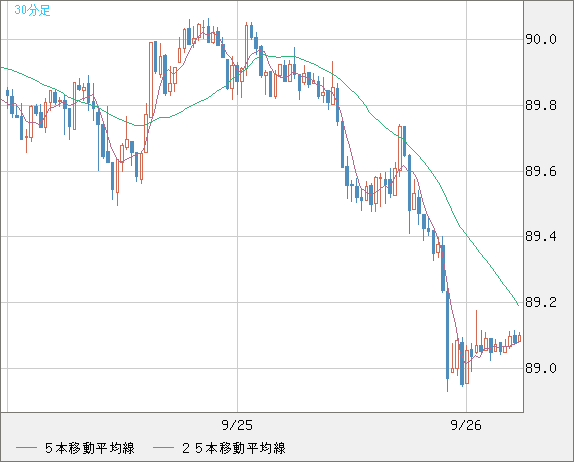Click the 89.2 price axis label

click(541, 302)
